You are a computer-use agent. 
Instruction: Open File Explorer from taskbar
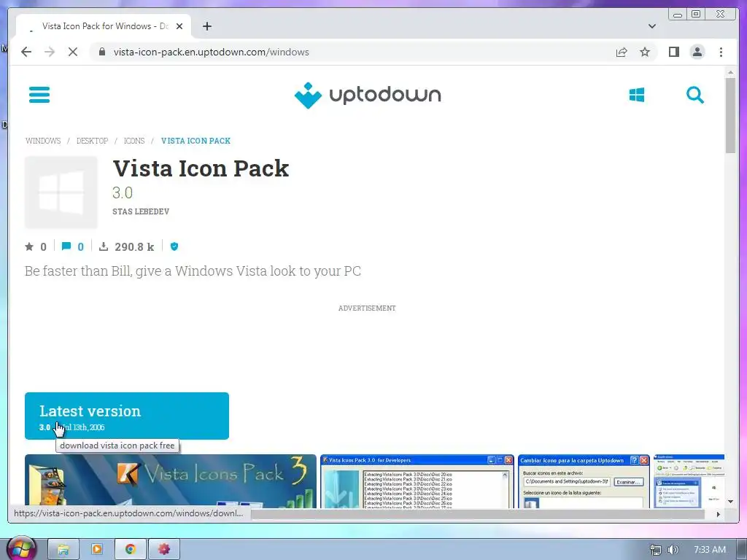pyautogui.click(x=63, y=549)
